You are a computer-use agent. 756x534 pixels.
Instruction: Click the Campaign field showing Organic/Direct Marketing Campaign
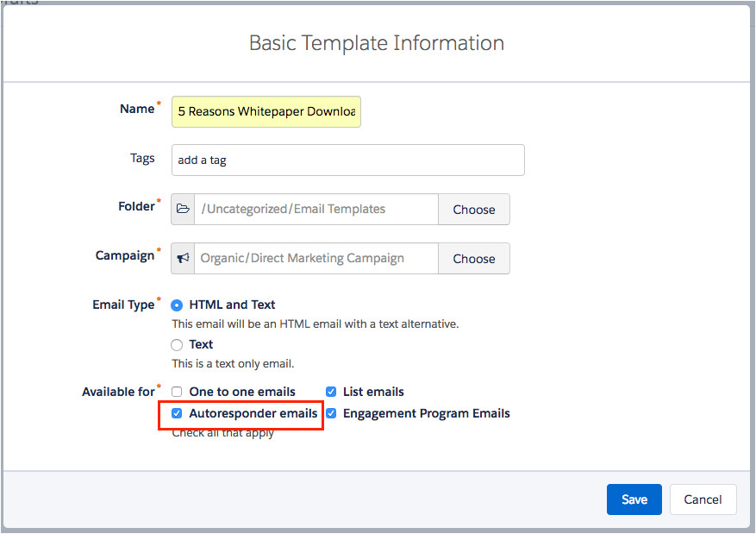[x=316, y=259]
